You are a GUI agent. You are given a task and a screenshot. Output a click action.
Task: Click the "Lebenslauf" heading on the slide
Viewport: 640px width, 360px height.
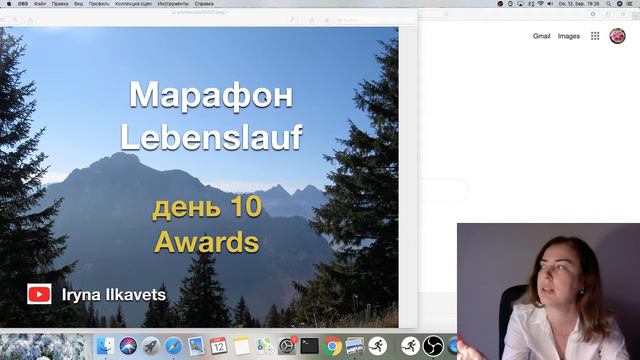(x=211, y=137)
